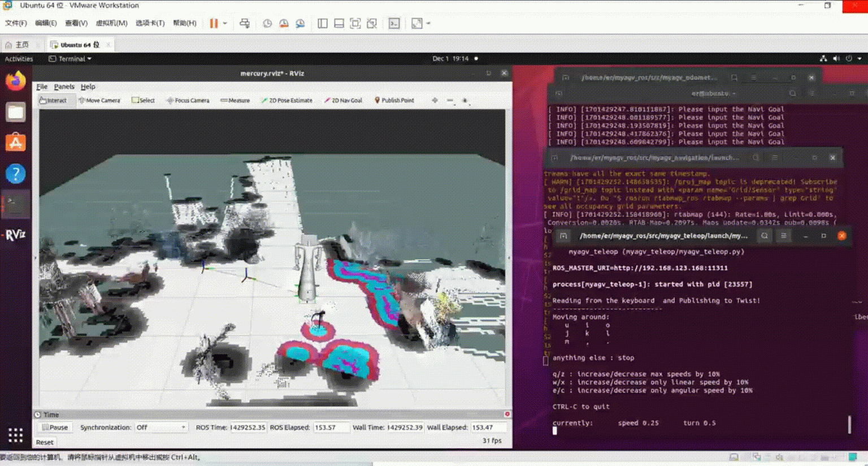
Task: Open the RViz File menu
Action: coord(42,87)
